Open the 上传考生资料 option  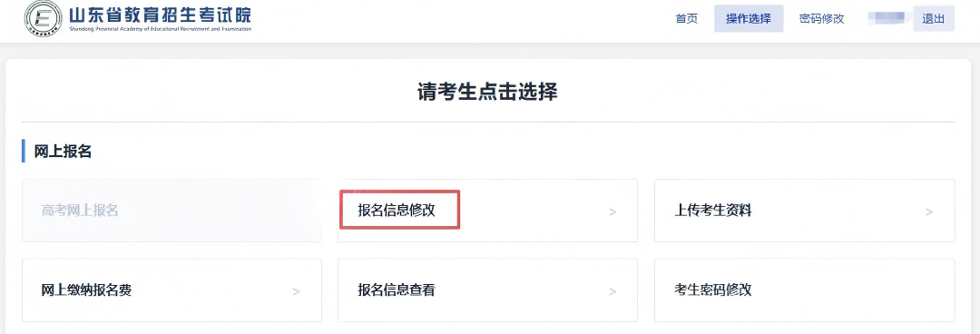click(x=804, y=211)
